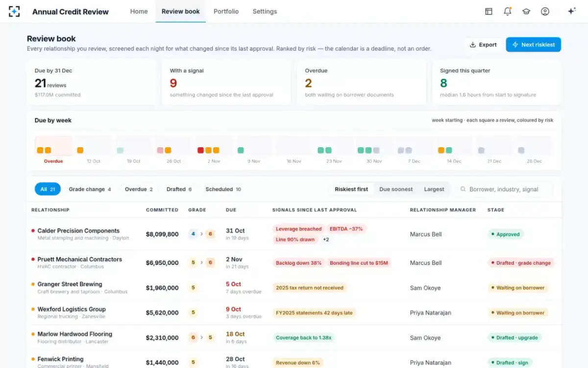Launch the AI sparkle assistant icon
The image size is (588, 368).
point(571,11)
